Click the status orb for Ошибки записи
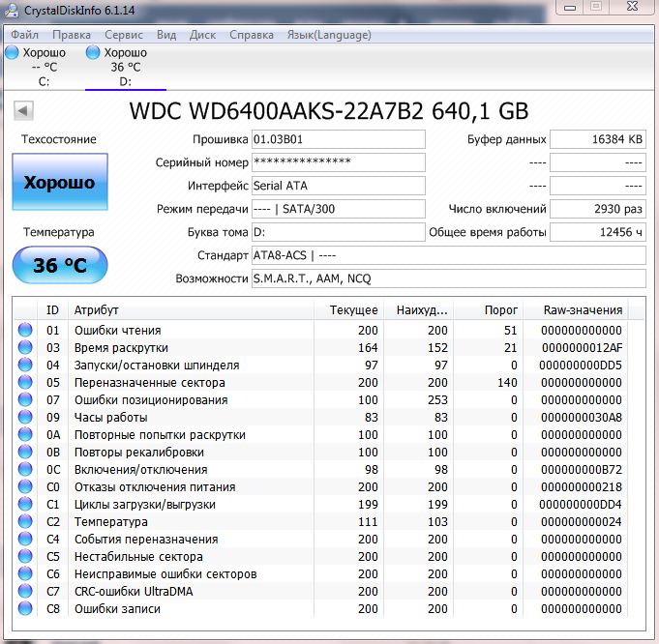 point(25,608)
